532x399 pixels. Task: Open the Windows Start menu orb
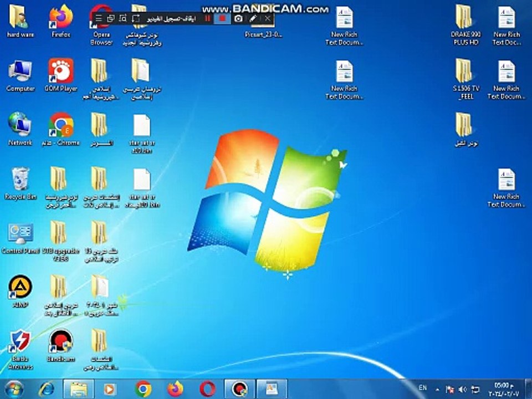(x=14, y=389)
